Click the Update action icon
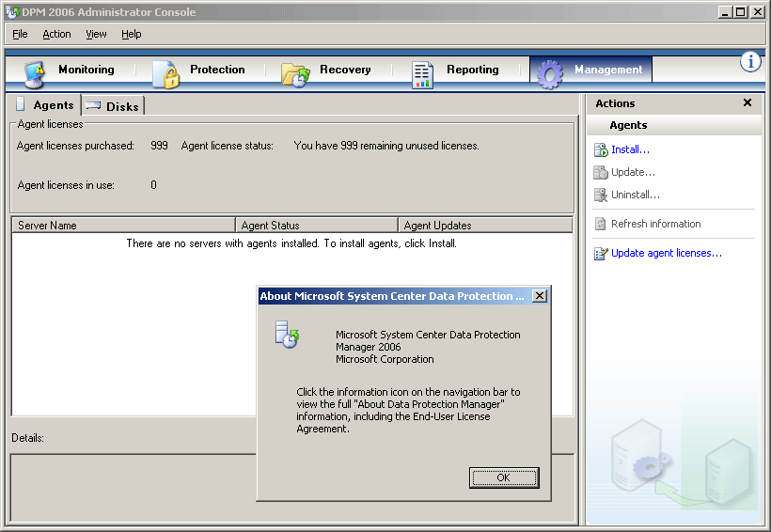771x532 pixels. pyautogui.click(x=601, y=172)
